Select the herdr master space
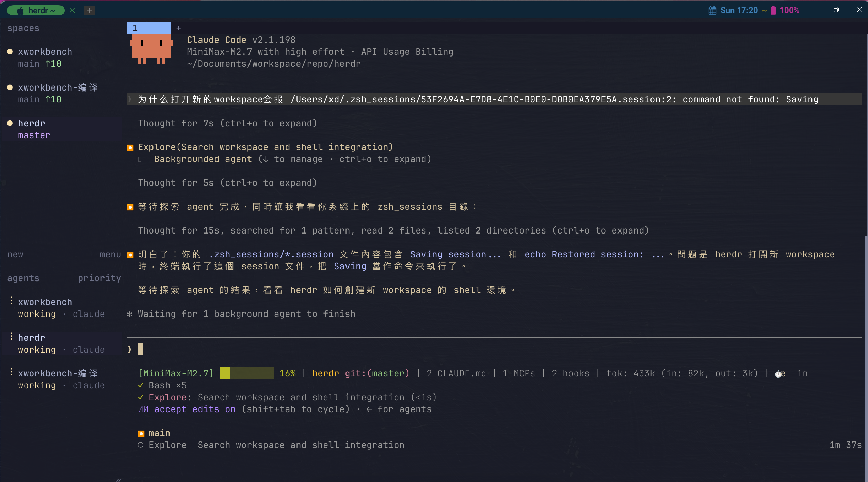This screenshot has height=482, width=868. pyautogui.click(x=61, y=129)
